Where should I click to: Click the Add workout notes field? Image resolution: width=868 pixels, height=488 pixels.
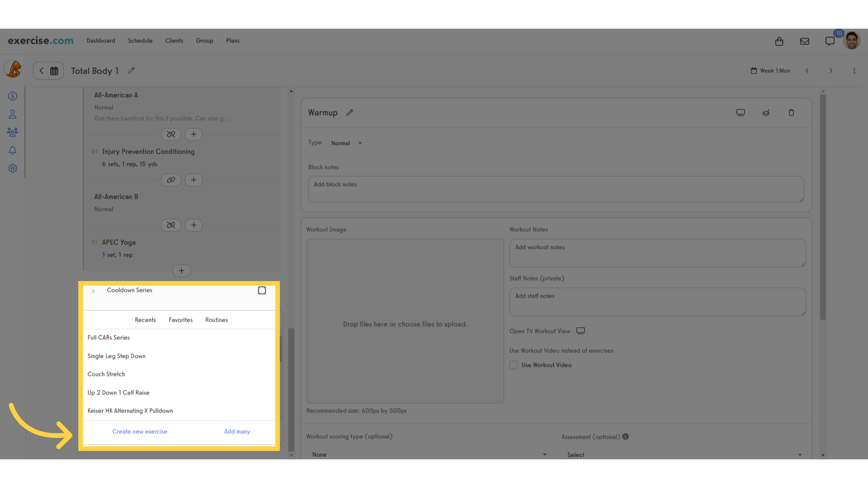coord(657,253)
